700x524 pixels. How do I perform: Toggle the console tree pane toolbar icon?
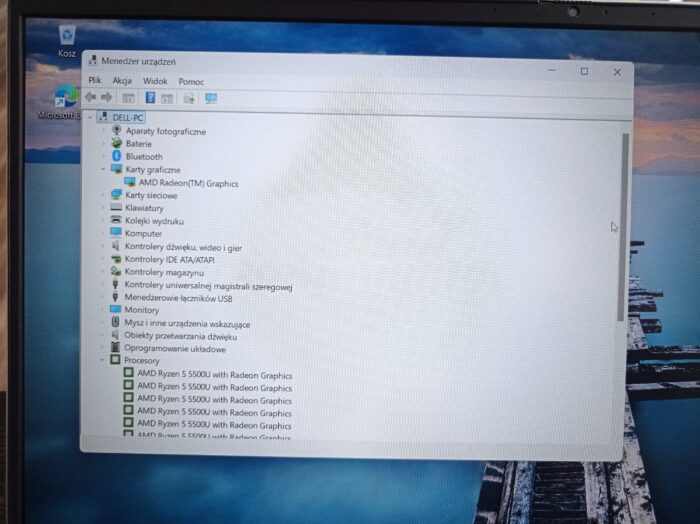(x=129, y=98)
